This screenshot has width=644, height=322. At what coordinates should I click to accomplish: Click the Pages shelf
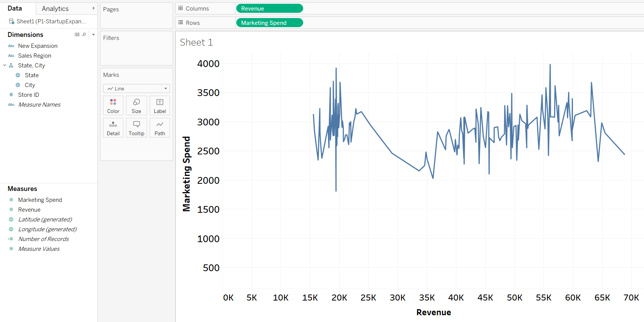[x=136, y=15]
